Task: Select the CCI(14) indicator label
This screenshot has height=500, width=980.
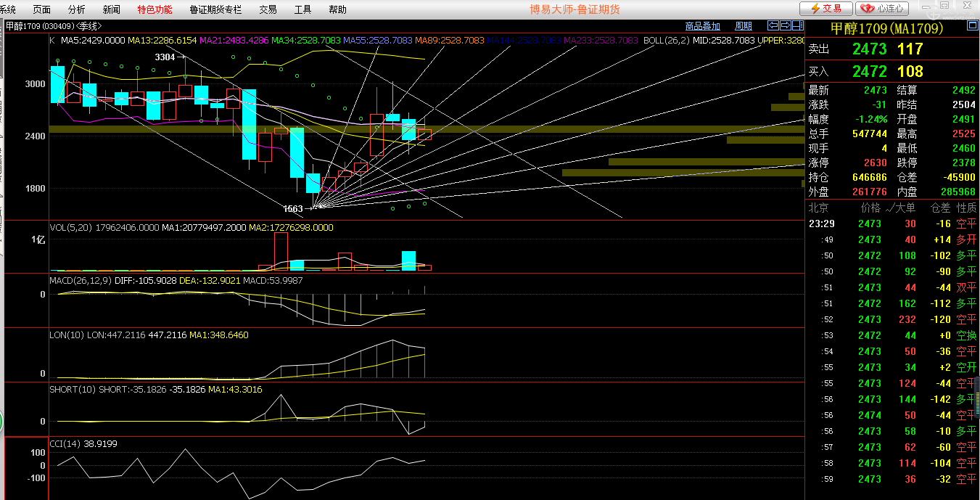Action: tap(65, 443)
